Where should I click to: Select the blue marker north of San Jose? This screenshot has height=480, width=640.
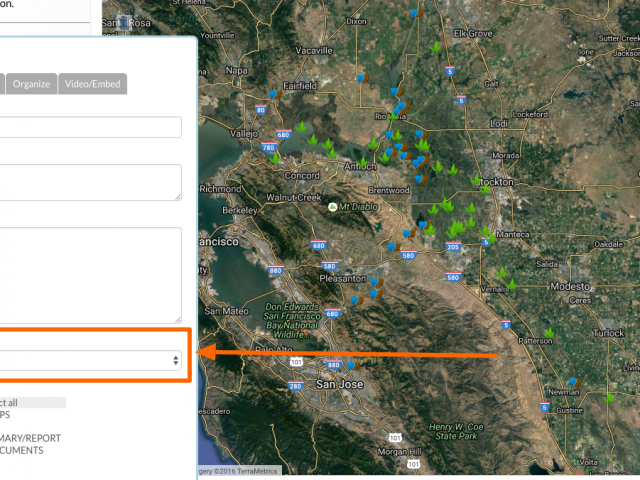pyautogui.click(x=353, y=365)
